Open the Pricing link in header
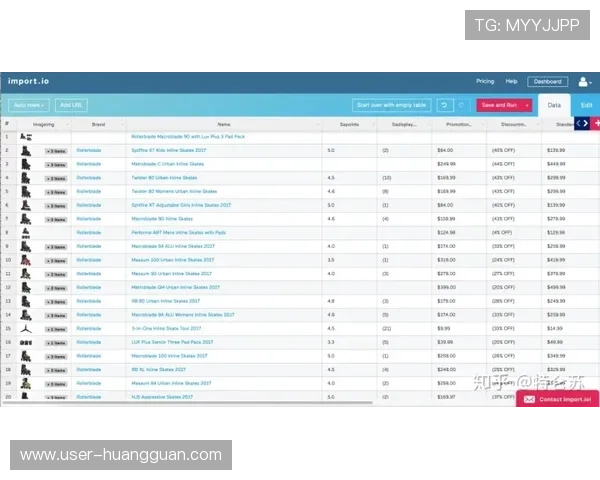The height and width of the screenshot is (480, 600). click(x=485, y=81)
